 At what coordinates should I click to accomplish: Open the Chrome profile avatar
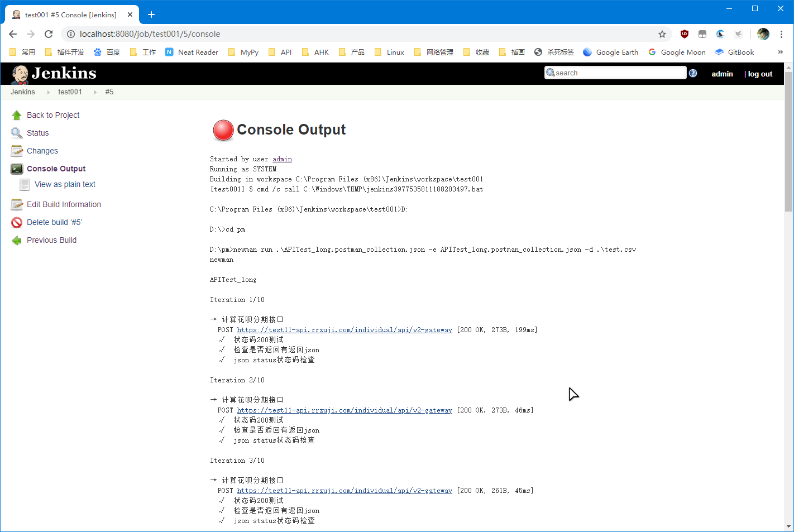(763, 34)
